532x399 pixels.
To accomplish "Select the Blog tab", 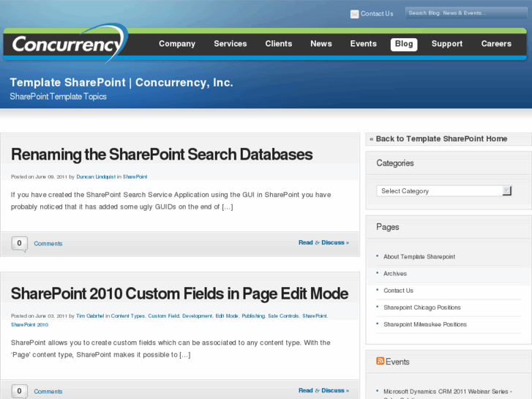I will 404,44.
